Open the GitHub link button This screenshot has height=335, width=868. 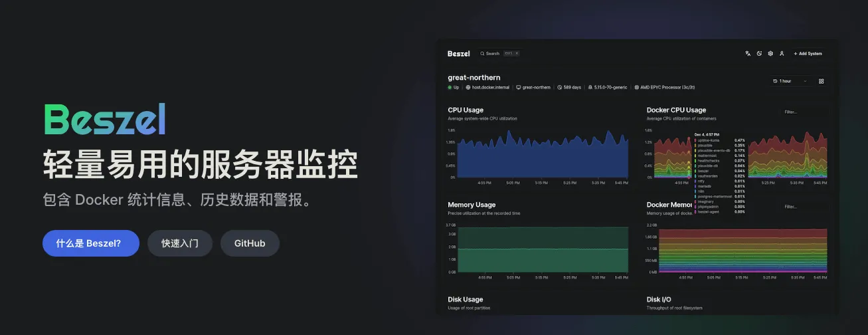point(250,243)
